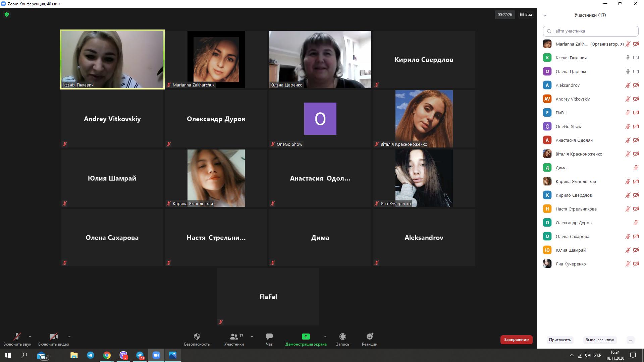
Task: Open the Chat (Чат) icon
Action: click(269, 337)
